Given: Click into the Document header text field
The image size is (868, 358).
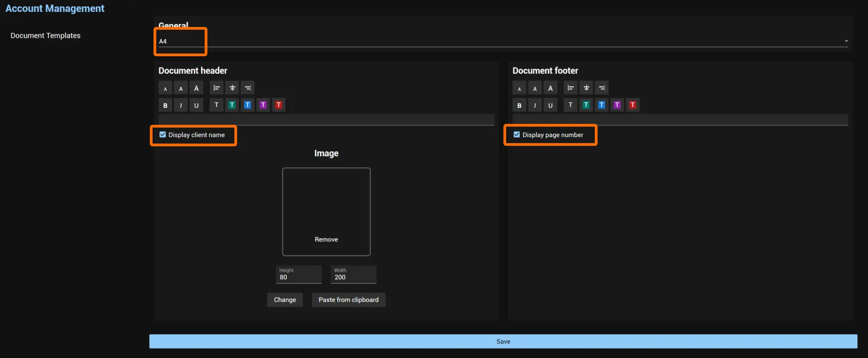Looking at the screenshot, I should tap(326, 120).
